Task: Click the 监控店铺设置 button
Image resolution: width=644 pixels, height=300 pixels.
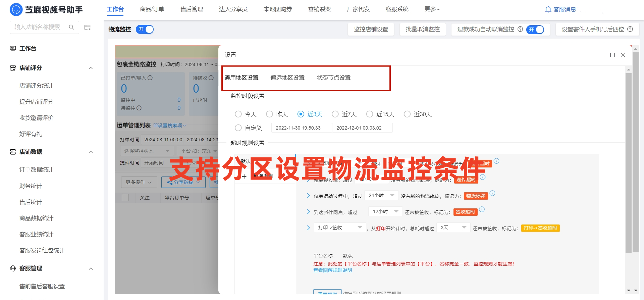Action: click(x=371, y=29)
